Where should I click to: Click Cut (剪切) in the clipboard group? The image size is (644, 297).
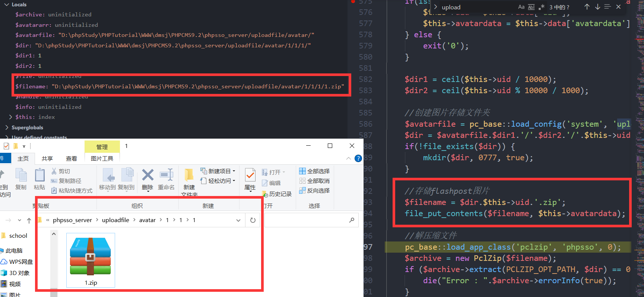60,171
